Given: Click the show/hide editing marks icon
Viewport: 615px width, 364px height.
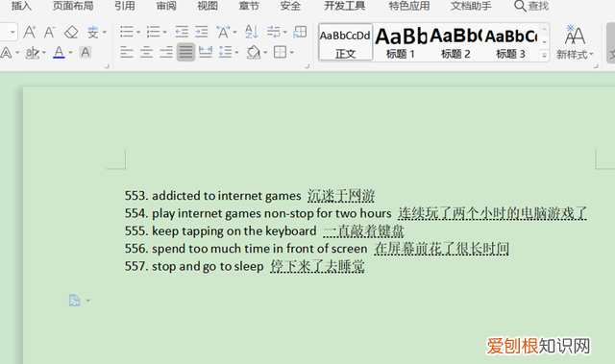Looking at the screenshot, I should pyautogui.click(x=273, y=32).
